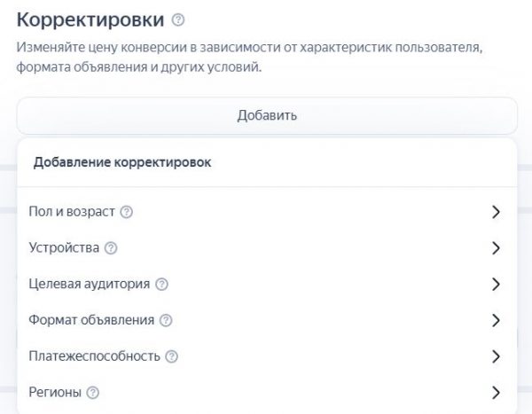Choose the Устройства adjustment option
Viewport: 532px width, 414px height.
64,248
